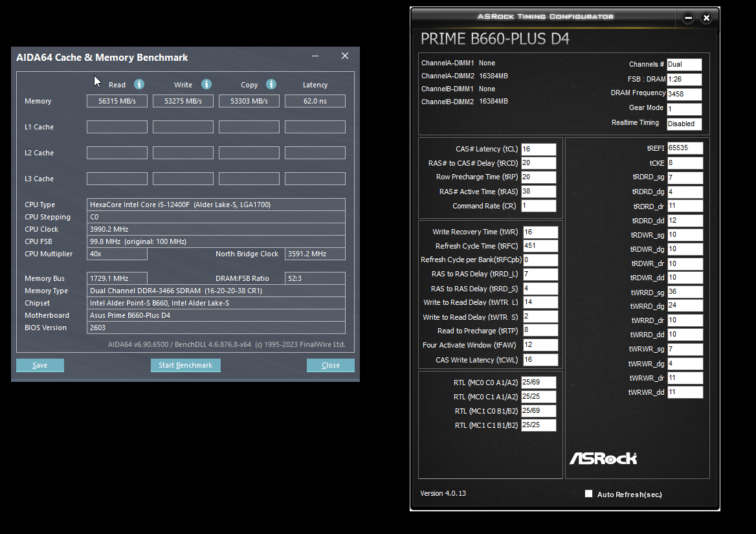Click the L1 Cache Read empty field

tap(117, 127)
